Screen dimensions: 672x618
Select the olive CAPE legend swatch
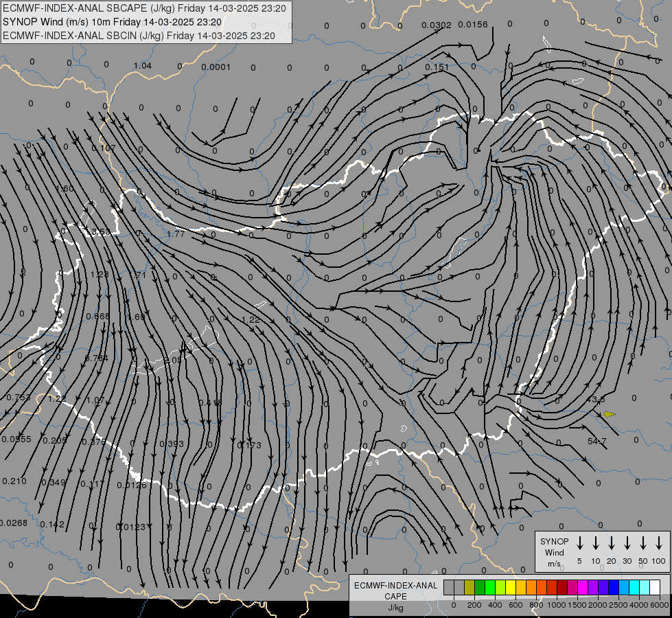coord(470,588)
